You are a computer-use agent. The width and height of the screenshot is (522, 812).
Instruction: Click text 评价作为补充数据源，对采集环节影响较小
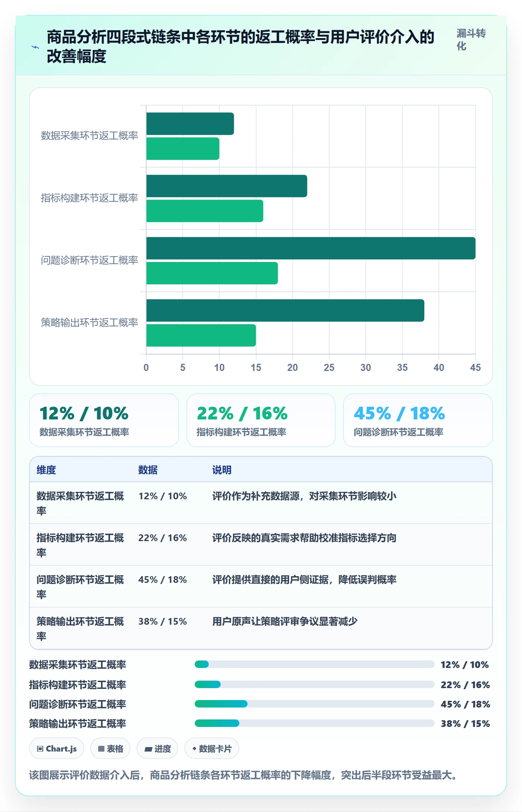[x=304, y=496]
